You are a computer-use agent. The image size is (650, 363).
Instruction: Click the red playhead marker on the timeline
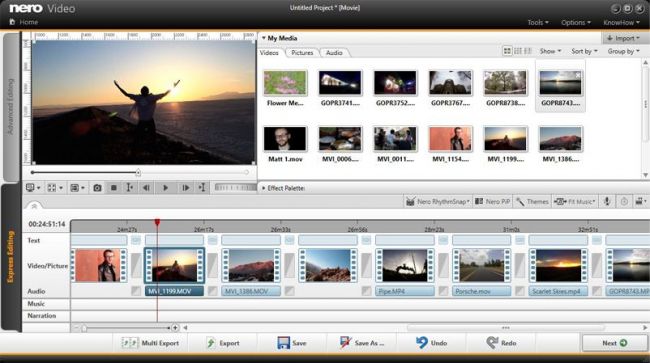click(x=157, y=223)
